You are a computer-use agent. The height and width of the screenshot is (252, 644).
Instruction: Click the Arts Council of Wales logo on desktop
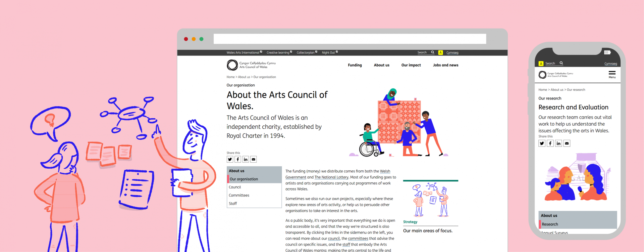pos(251,65)
